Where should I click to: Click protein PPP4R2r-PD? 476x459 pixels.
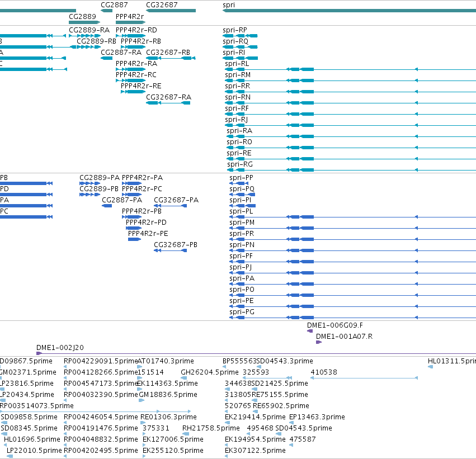pyautogui.click(x=146, y=223)
